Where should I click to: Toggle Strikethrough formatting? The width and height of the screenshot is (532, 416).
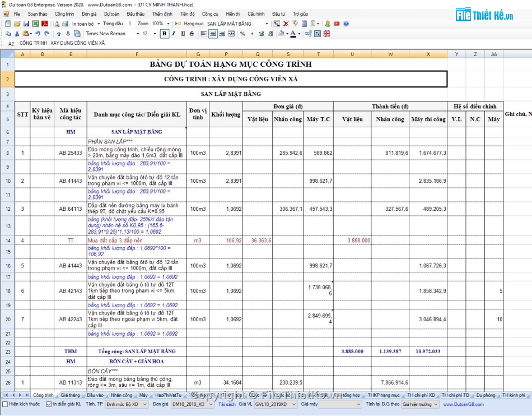tap(192, 34)
